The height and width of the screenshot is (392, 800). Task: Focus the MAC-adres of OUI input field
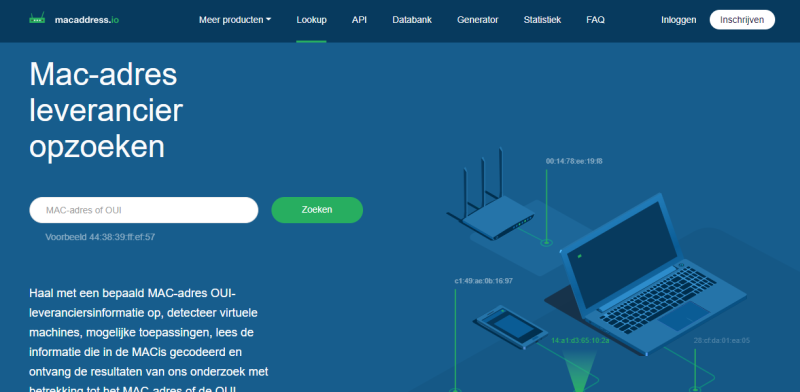[144, 210]
